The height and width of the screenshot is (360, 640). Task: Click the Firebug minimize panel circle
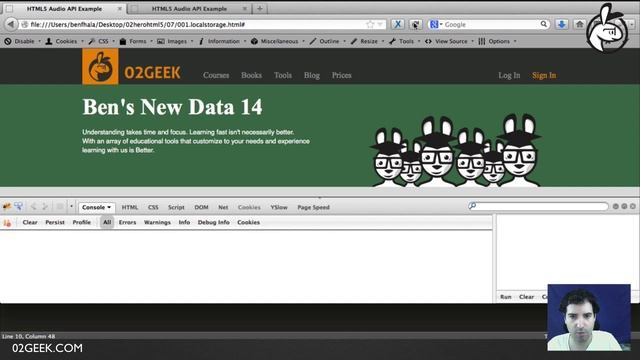tap(616, 207)
